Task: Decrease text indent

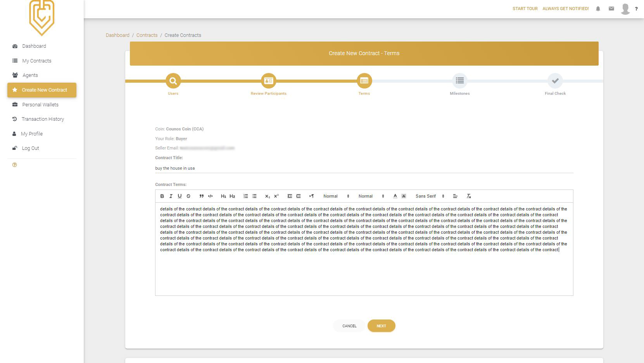Action: click(x=290, y=196)
